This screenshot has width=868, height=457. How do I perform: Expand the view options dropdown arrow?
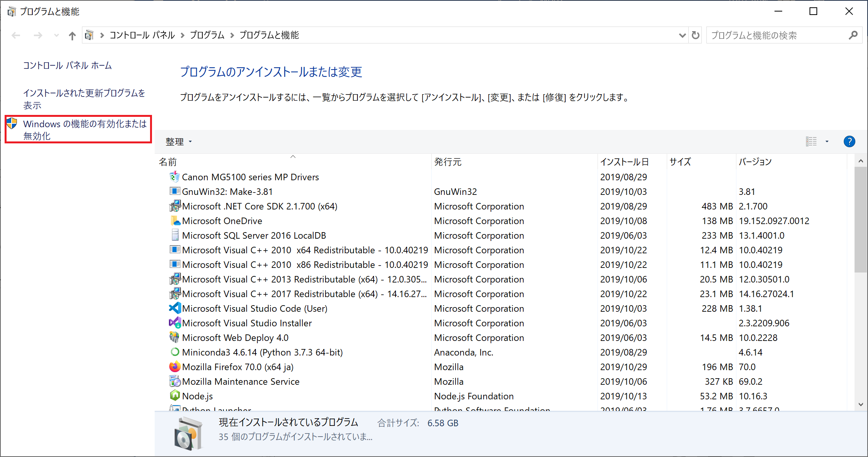827,141
